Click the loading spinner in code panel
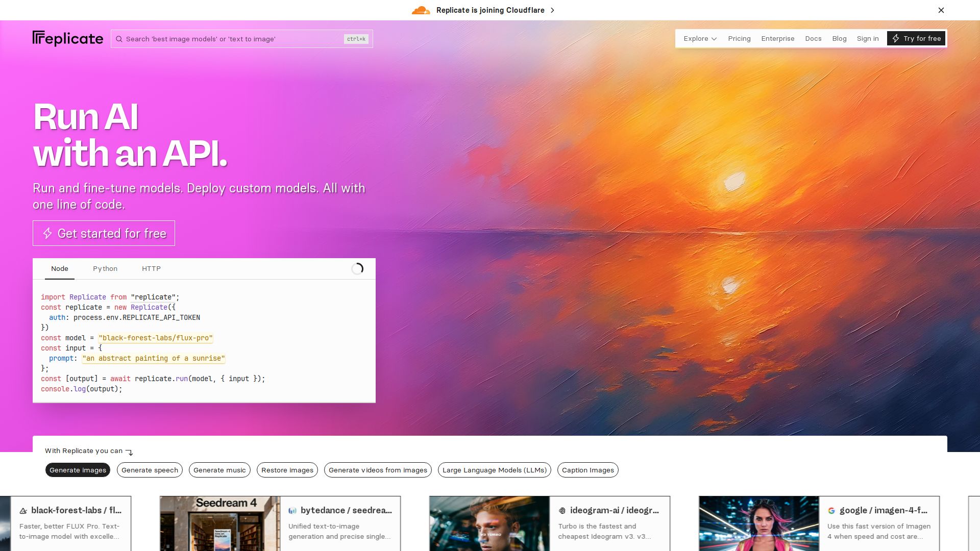The width and height of the screenshot is (980, 551). point(357,269)
